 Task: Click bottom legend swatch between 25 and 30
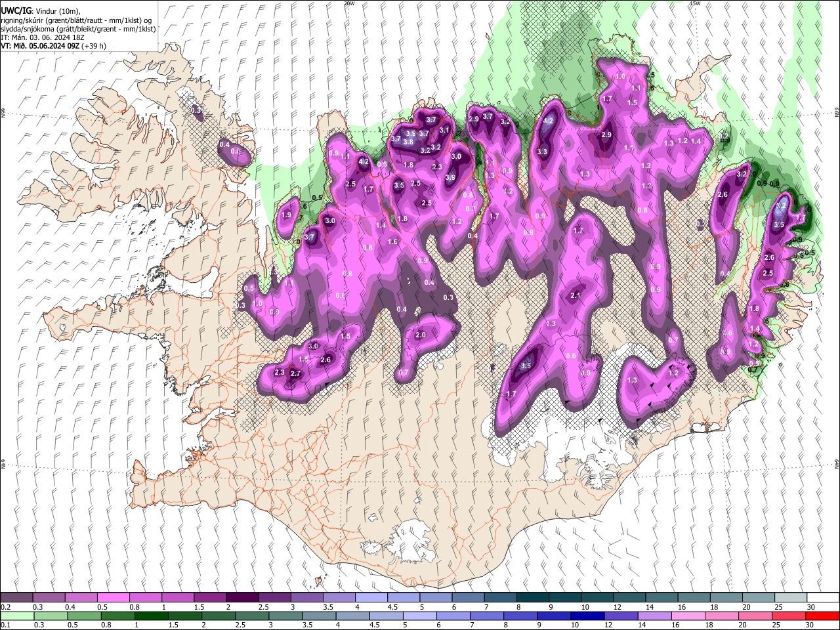pyautogui.click(x=789, y=616)
